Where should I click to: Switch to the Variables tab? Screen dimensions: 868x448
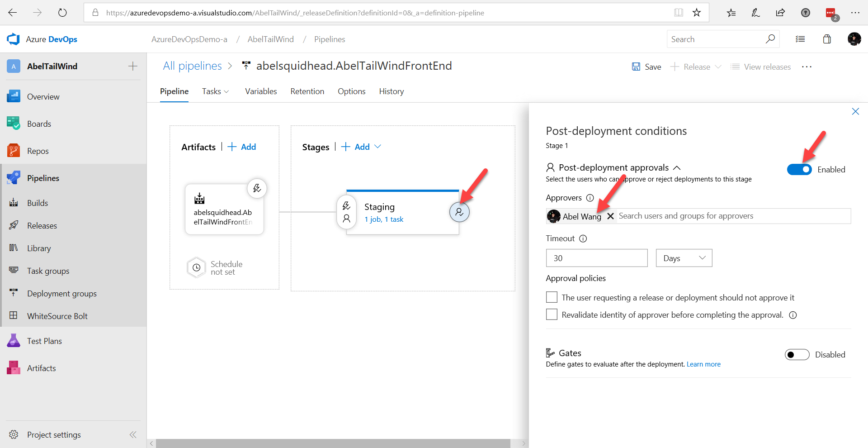point(261,91)
